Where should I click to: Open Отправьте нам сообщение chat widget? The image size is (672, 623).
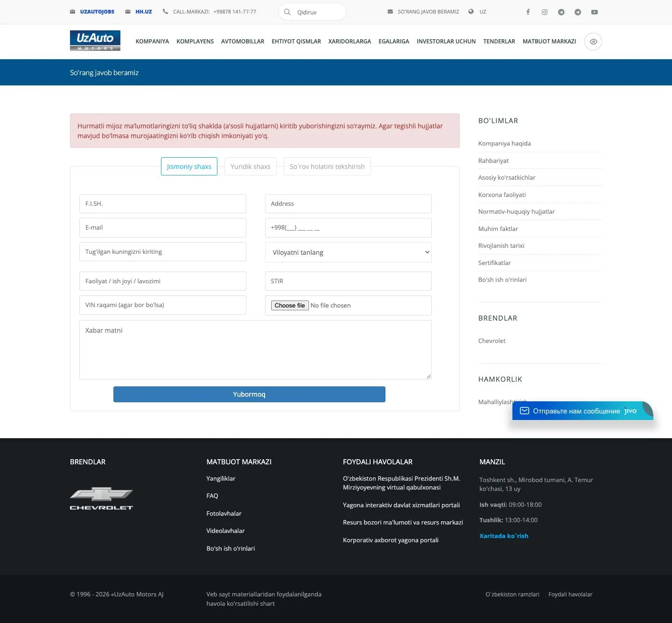582,411
